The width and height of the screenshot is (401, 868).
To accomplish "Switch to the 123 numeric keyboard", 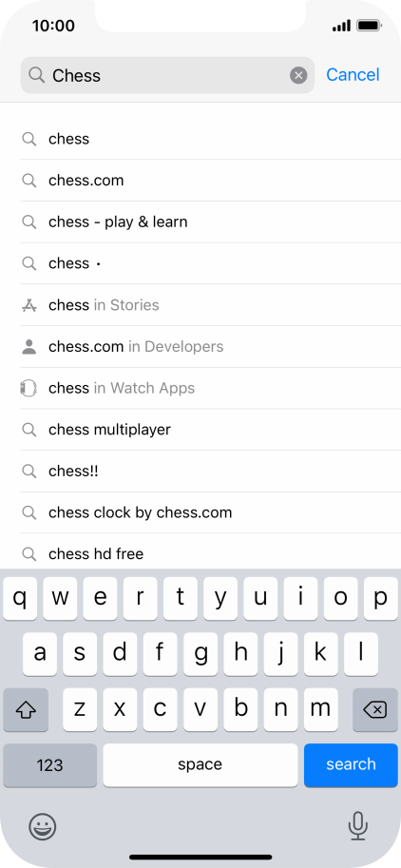I will click(49, 765).
